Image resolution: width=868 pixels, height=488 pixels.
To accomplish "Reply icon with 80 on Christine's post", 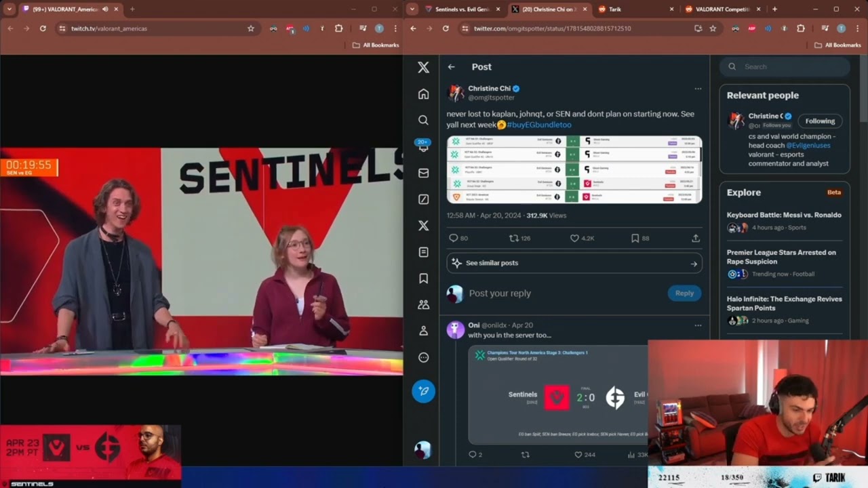I will coord(454,239).
